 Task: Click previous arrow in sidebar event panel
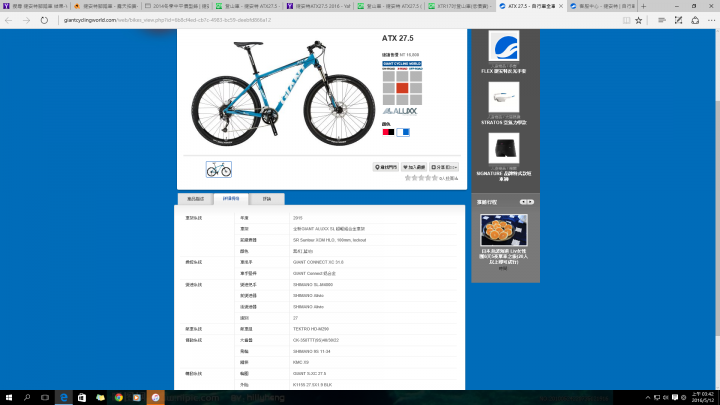(x=523, y=202)
